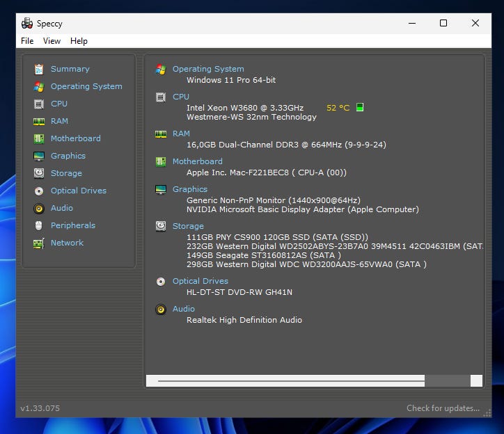Click the Optical Drives heading in main panel

coord(200,281)
